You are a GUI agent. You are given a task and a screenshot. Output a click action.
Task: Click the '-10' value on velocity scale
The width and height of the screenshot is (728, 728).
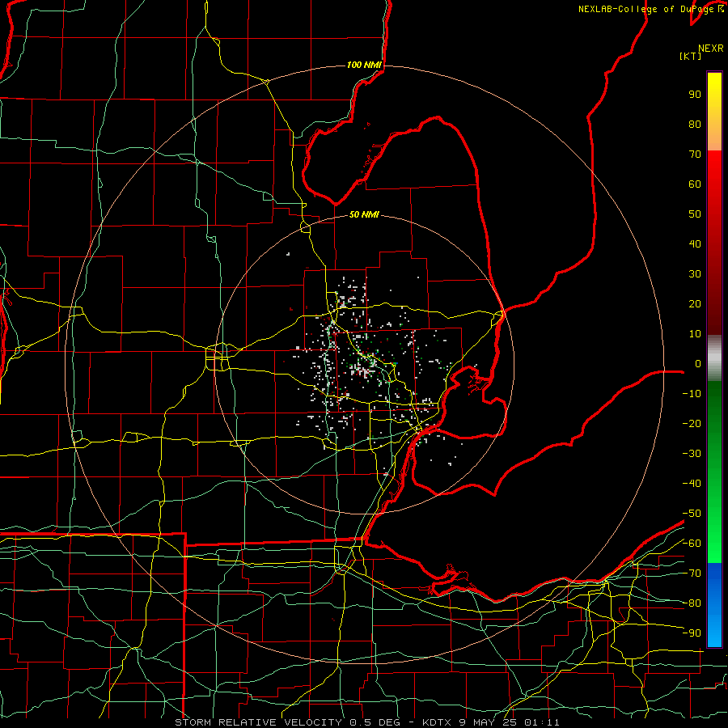(x=692, y=394)
